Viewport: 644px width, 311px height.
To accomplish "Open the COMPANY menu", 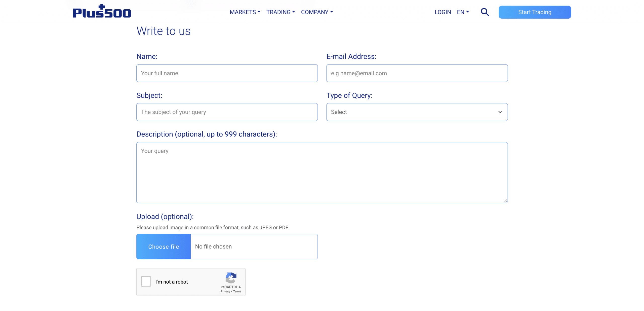I will pos(317,12).
